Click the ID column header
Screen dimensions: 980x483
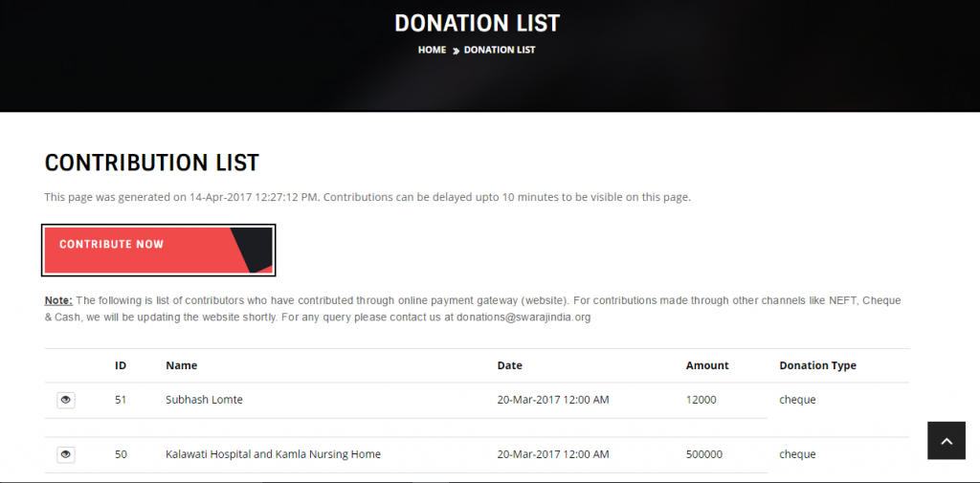click(x=121, y=365)
